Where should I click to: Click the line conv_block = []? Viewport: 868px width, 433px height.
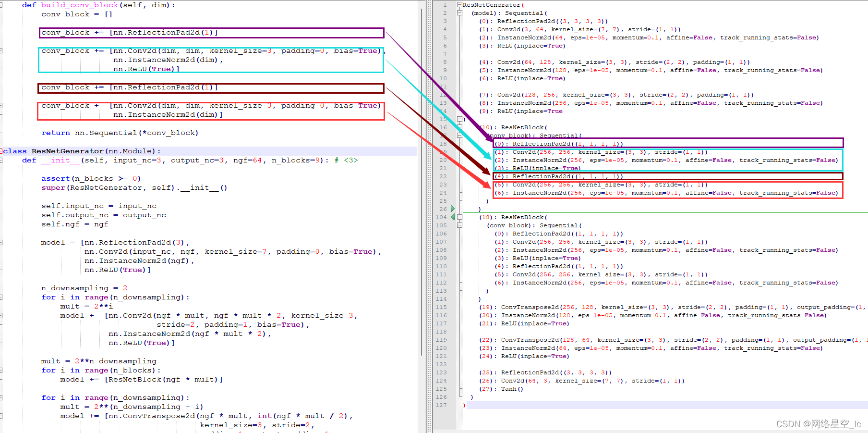[77, 14]
